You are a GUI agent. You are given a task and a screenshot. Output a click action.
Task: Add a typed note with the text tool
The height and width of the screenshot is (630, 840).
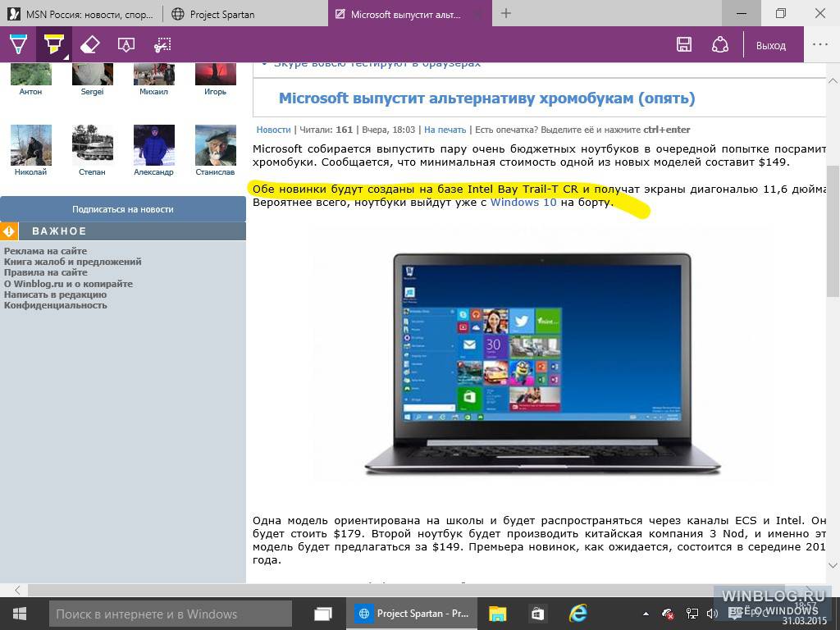click(126, 44)
